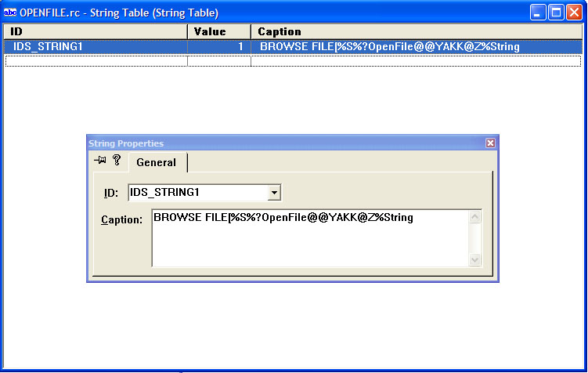Switch to the General tab
Image resolution: width=588 pixels, height=373 pixels.
(x=157, y=162)
